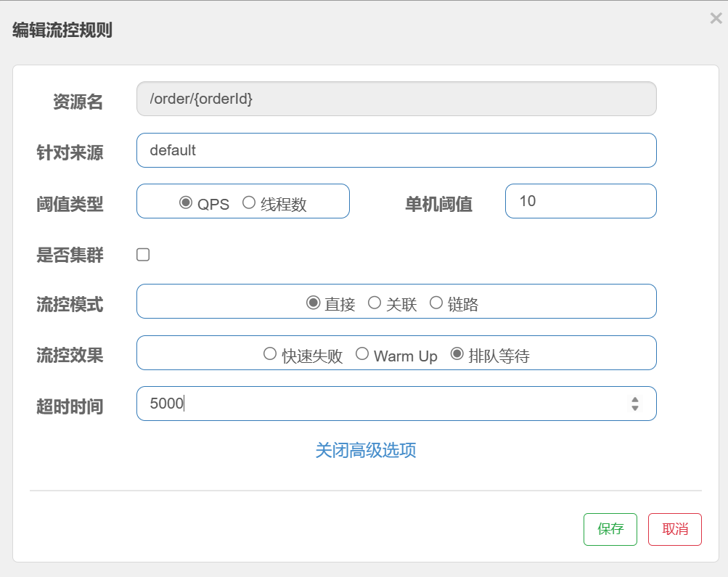Select 快速失败 flow control effect
The height and width of the screenshot is (577, 728).
(x=270, y=354)
